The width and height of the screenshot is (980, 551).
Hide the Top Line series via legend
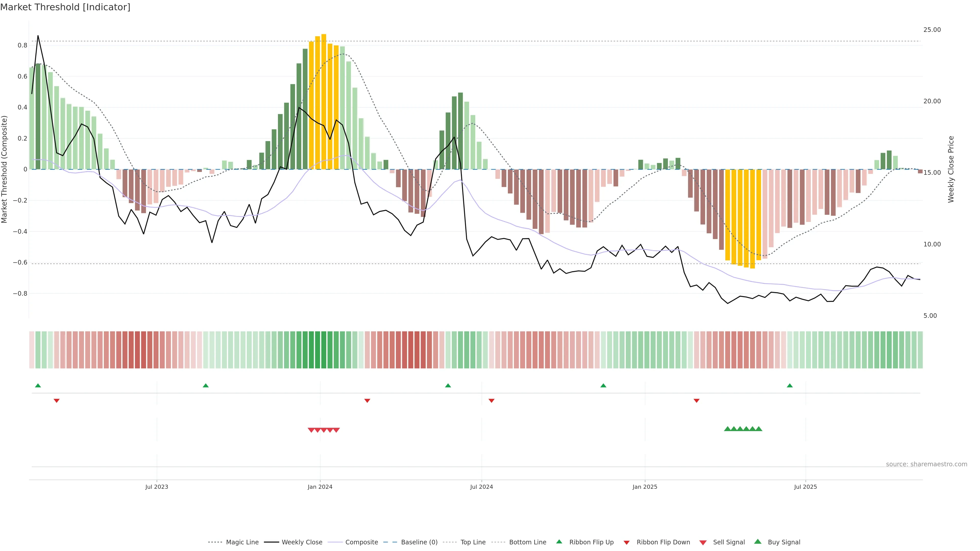coord(473,542)
